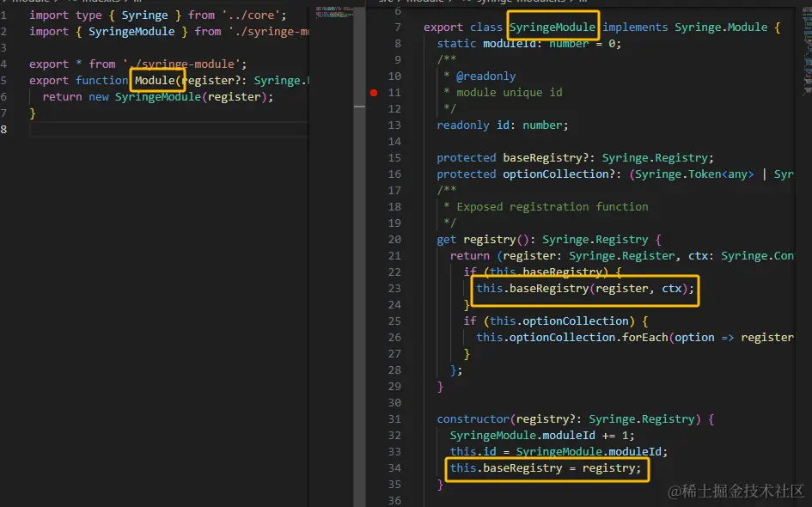Click 'Syringe.Register' parameter type on line 21

(622, 256)
